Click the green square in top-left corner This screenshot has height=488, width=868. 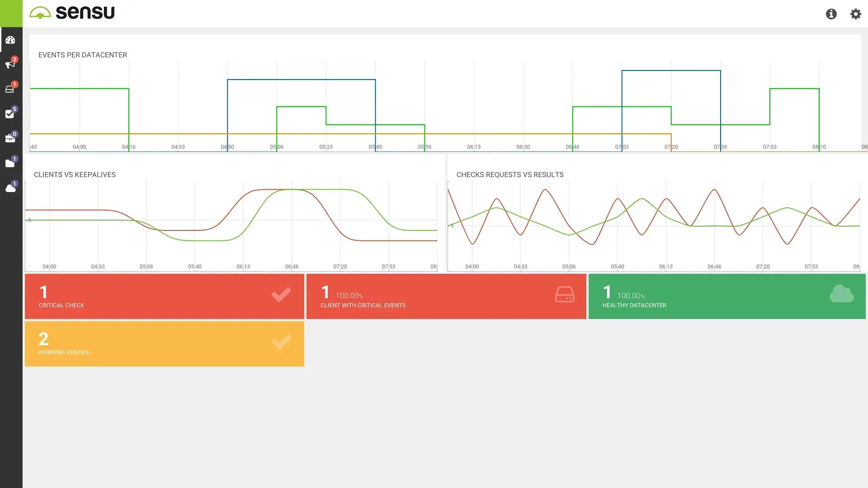[11, 13]
